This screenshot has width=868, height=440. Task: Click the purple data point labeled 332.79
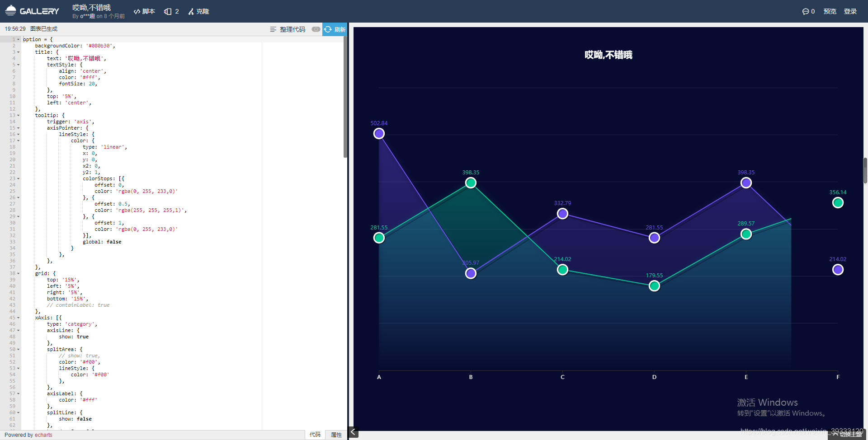click(x=562, y=214)
